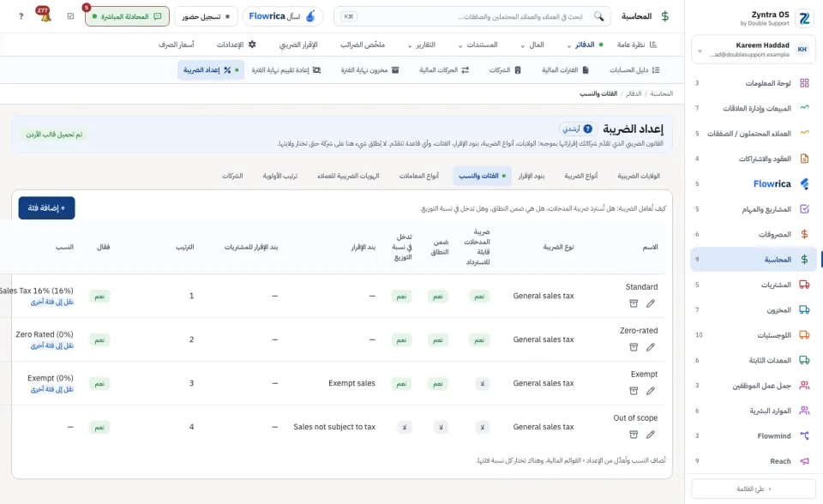Viewport: 823px width, 504px height.
Task: Open الموارد البشرية in sidebar
Action: coord(754,411)
